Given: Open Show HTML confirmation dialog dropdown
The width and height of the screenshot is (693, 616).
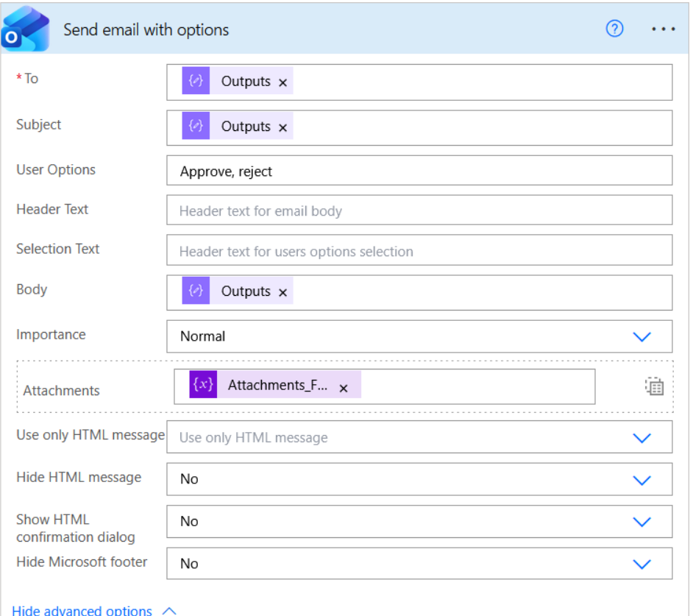Looking at the screenshot, I should [x=642, y=522].
